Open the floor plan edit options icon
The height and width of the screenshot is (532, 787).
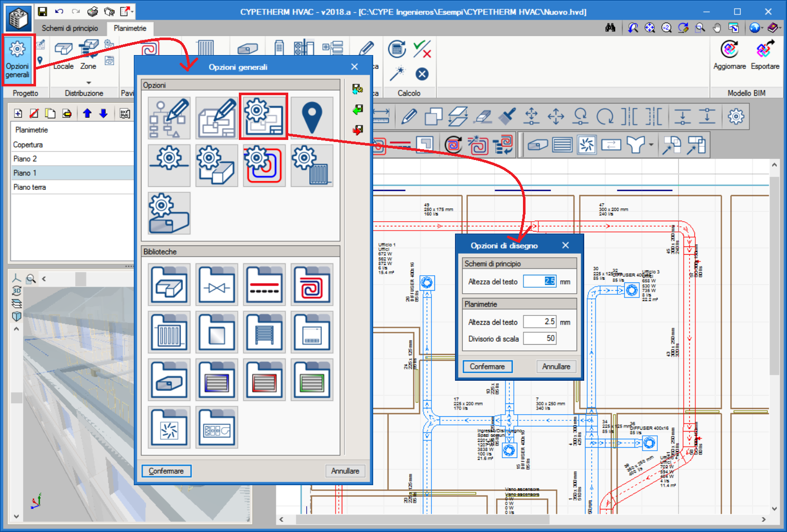pos(217,118)
